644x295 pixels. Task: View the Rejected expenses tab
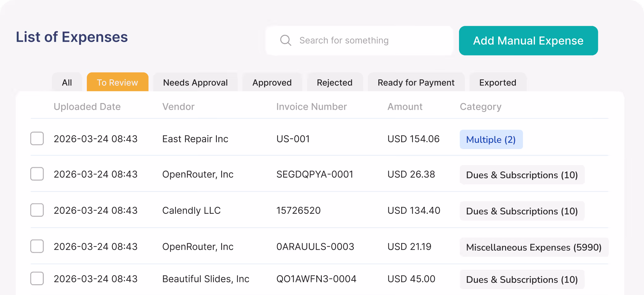coord(335,82)
